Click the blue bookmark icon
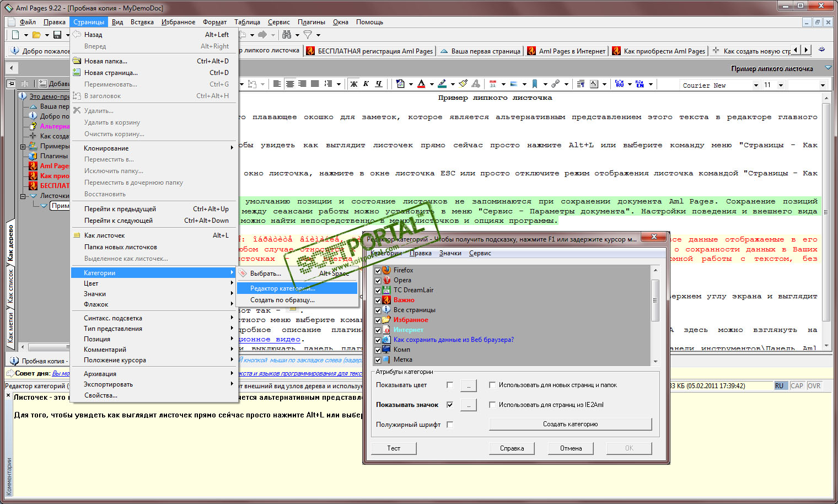Viewport: 838px width, 504px height. pos(535,84)
